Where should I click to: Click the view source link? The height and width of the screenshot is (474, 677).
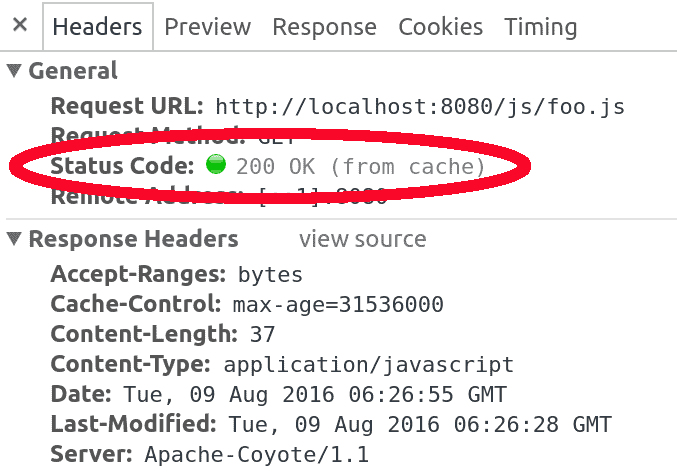click(x=362, y=240)
